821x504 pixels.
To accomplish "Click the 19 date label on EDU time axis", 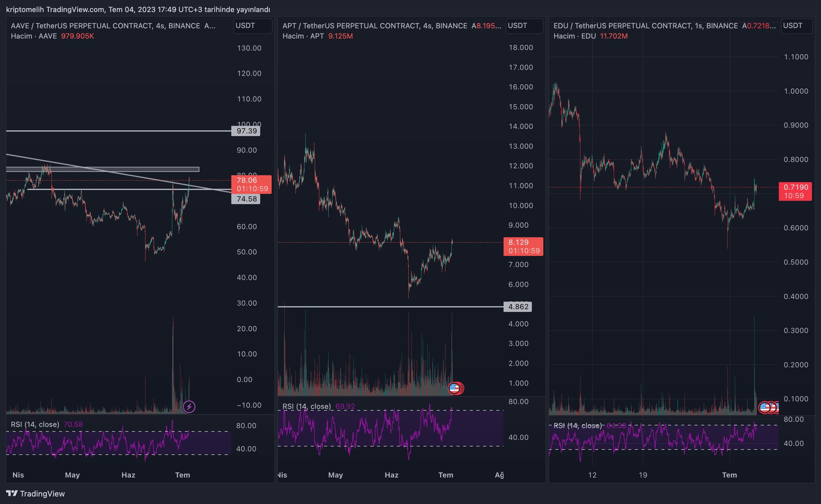I will pyautogui.click(x=643, y=475).
